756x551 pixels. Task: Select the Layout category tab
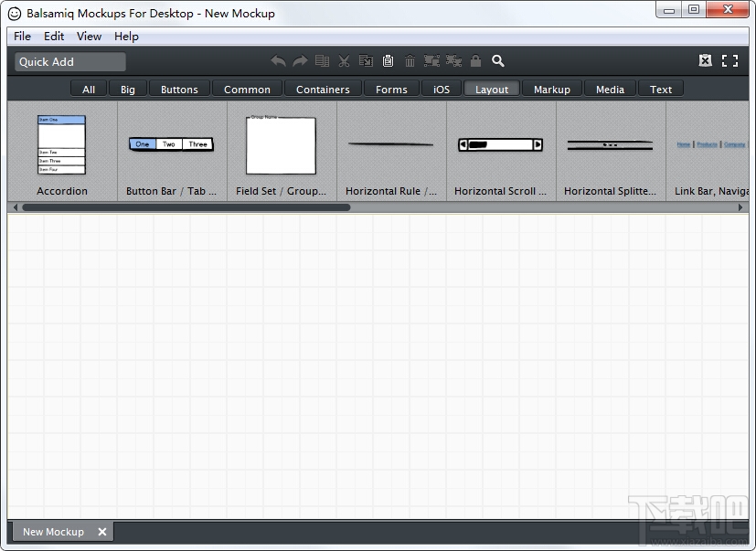[x=492, y=90]
